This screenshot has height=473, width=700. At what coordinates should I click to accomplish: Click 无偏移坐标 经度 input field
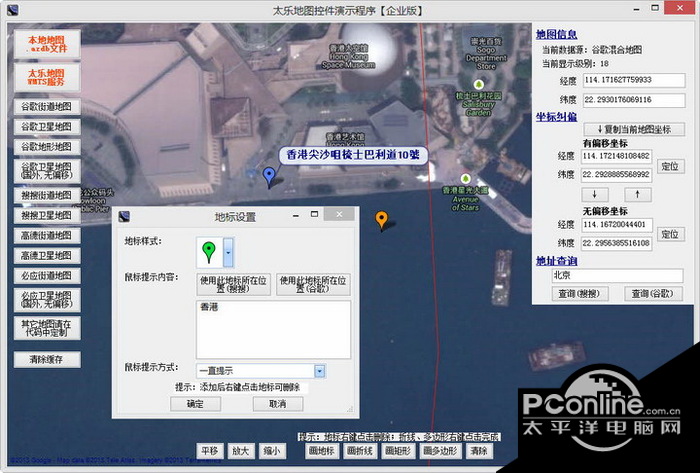[x=617, y=224]
